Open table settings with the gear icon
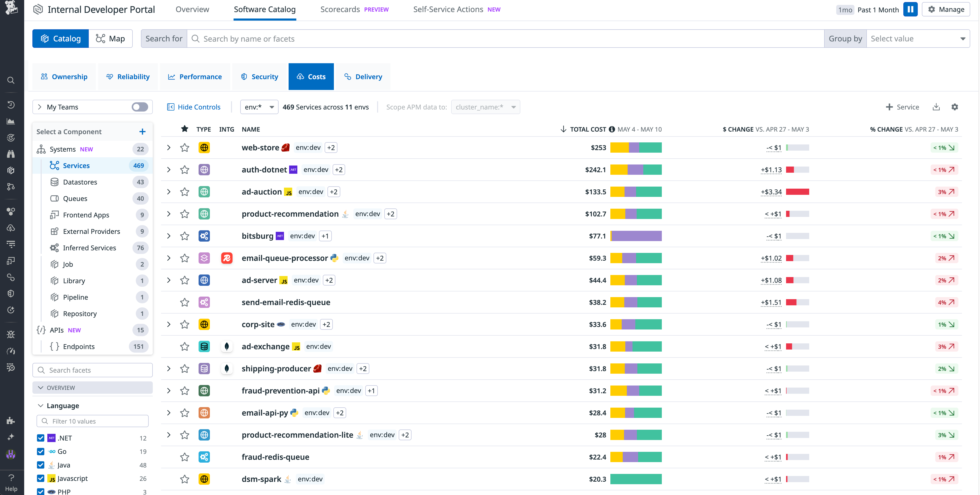 click(x=955, y=107)
